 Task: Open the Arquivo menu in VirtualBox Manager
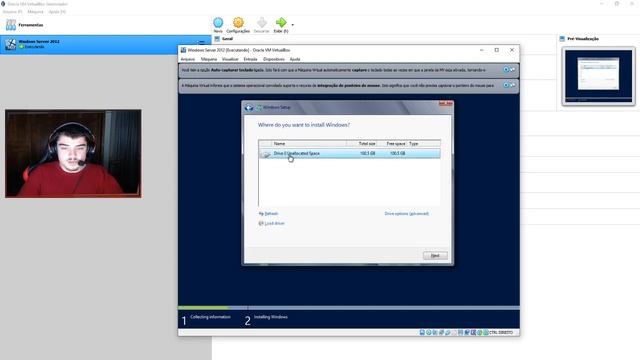click(12, 12)
